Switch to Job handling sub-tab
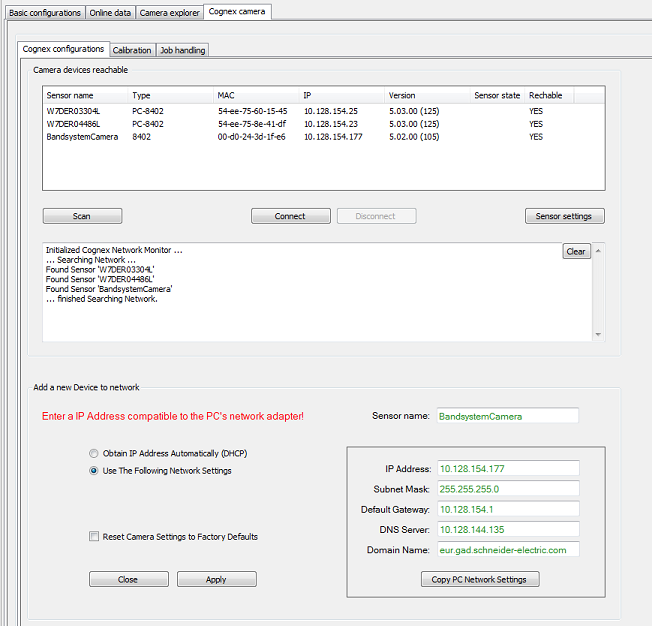The image size is (652, 626). [181, 50]
